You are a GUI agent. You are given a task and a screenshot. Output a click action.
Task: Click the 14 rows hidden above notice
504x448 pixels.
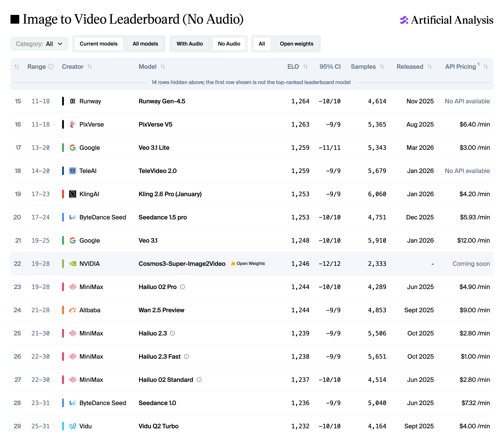click(251, 82)
